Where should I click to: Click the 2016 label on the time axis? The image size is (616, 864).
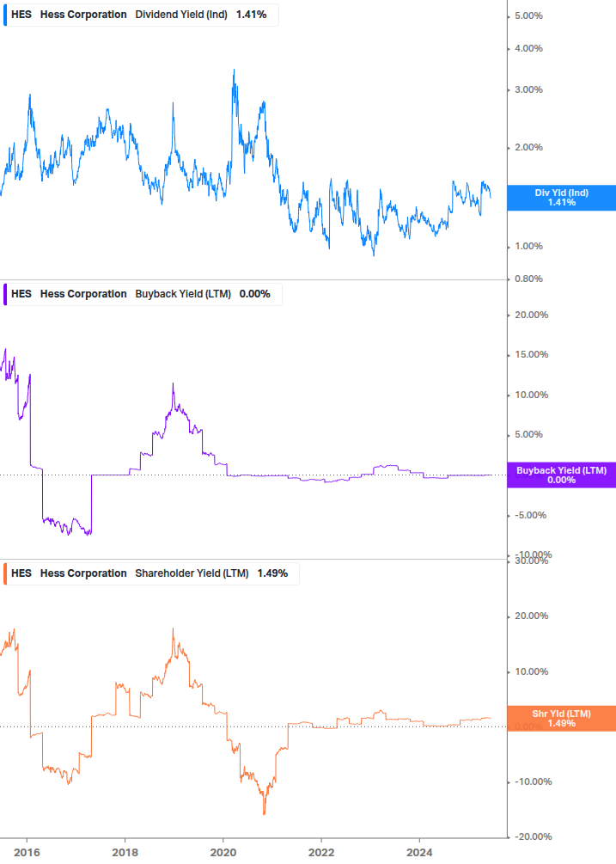pyautogui.click(x=27, y=853)
